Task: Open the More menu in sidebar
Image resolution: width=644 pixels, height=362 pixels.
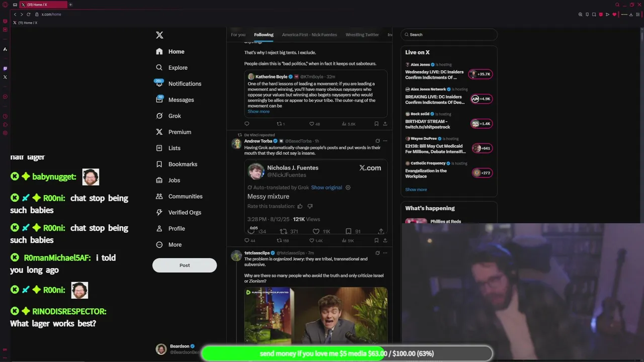Action: coord(169,244)
